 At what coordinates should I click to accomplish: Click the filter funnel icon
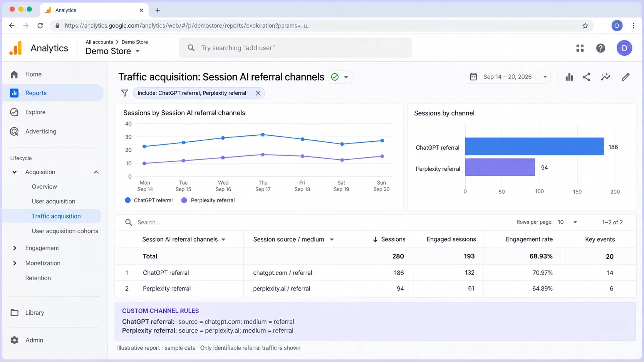click(x=124, y=93)
